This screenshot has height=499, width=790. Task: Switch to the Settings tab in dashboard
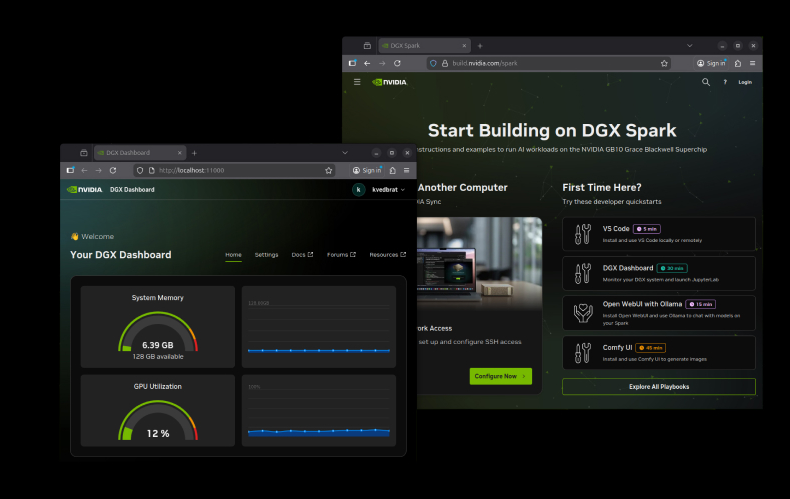(x=266, y=255)
